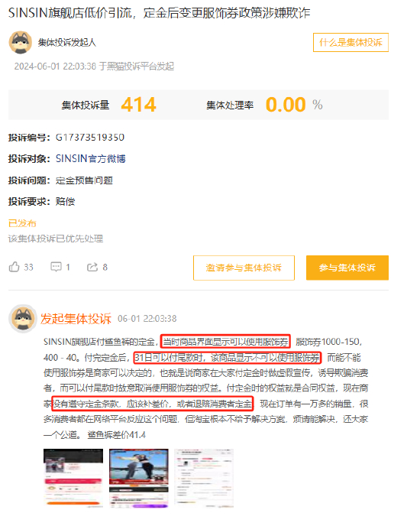
Task: Click the share arrow icon
Action: (x=92, y=267)
